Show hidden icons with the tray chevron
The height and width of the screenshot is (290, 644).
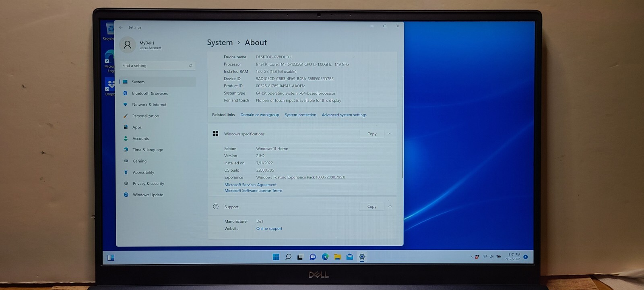(471, 257)
